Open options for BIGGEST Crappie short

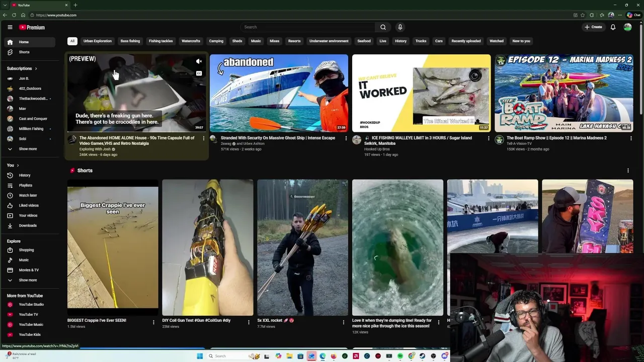[153, 322]
